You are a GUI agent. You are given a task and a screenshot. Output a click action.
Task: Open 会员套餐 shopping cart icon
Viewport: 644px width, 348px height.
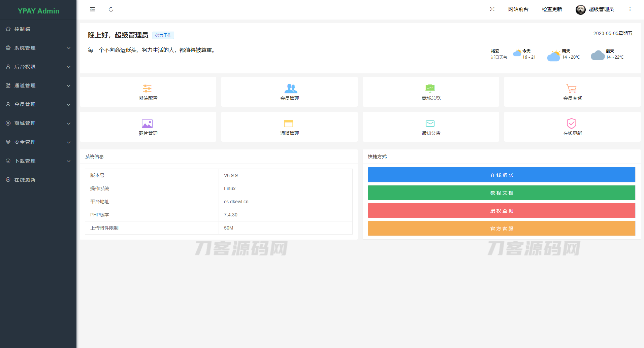click(571, 89)
